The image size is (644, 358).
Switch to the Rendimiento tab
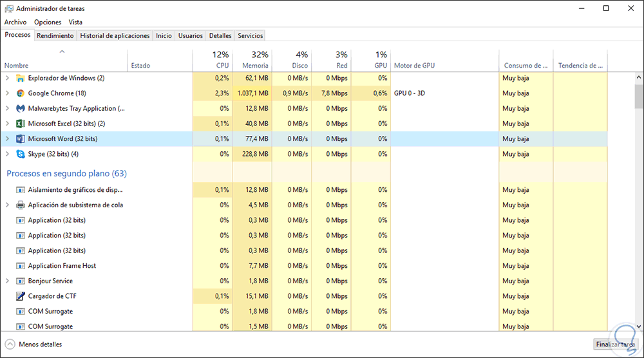tap(55, 36)
